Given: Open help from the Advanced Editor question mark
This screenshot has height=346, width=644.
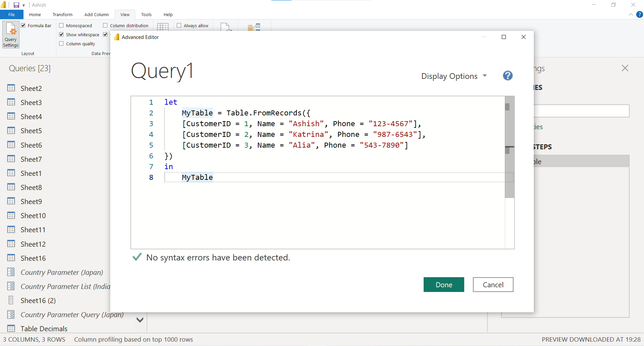Looking at the screenshot, I should (x=507, y=76).
